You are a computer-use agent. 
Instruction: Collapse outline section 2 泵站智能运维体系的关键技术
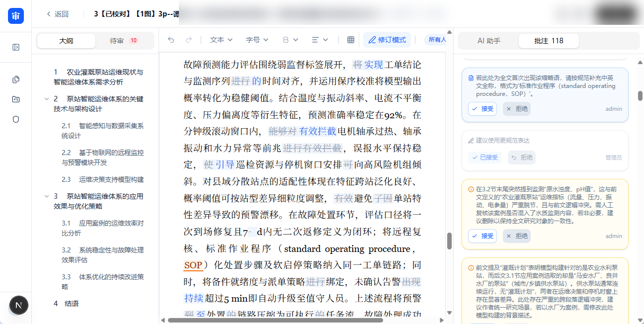click(x=47, y=99)
